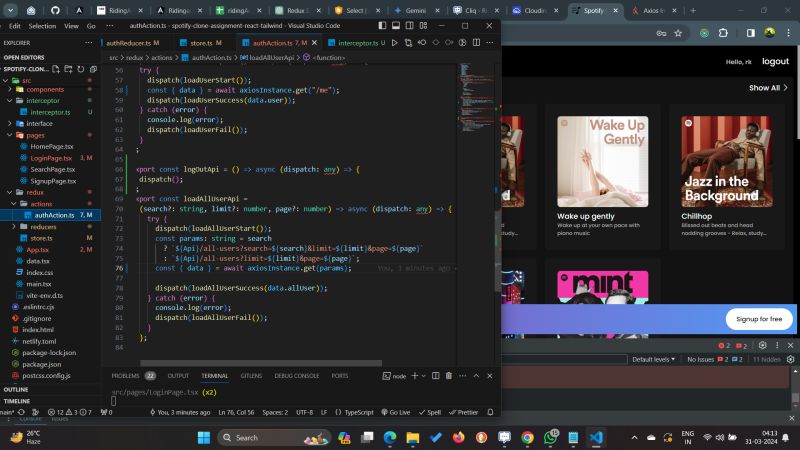This screenshot has height=450, width=800.
Task: Bookmark page with Chrome star icon
Action: point(678,33)
